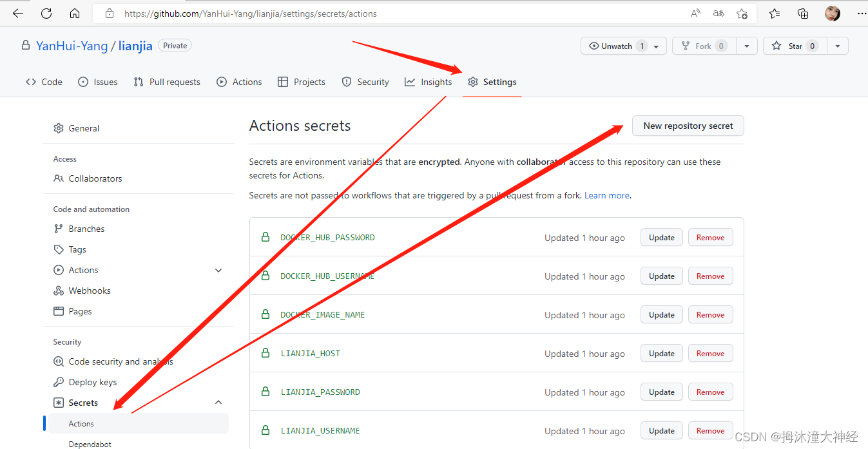Open Deploy keys in sidebar

[85, 382]
